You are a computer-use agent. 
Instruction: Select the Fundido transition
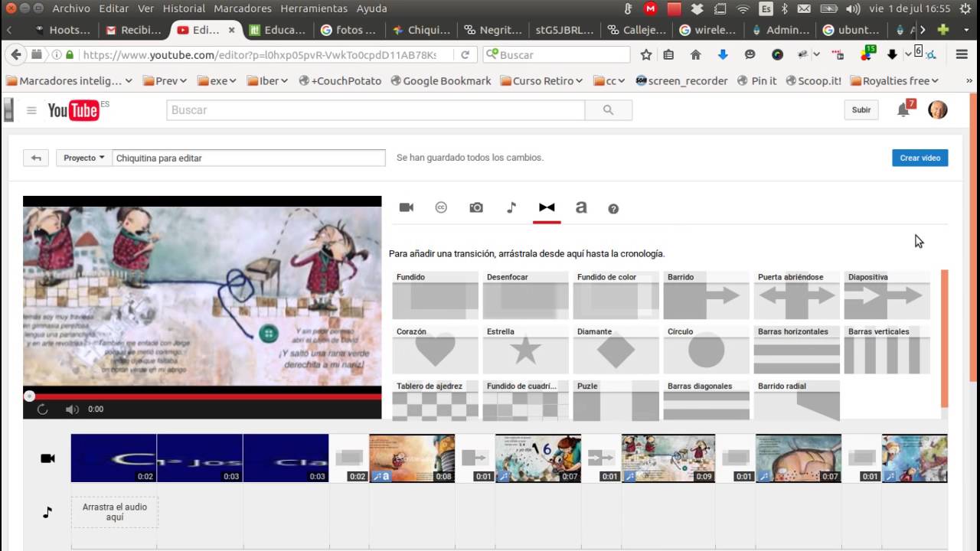pos(435,295)
